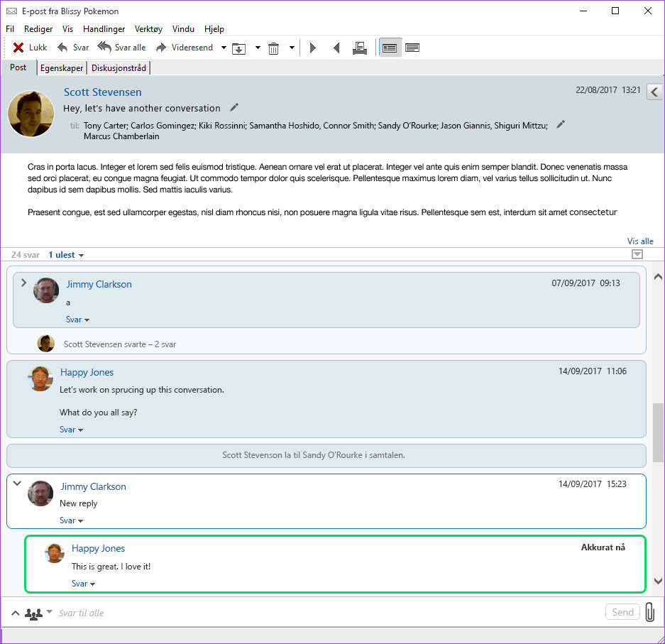665x644 pixels.
Task: Click the Vis alle link
Action: coord(640,241)
